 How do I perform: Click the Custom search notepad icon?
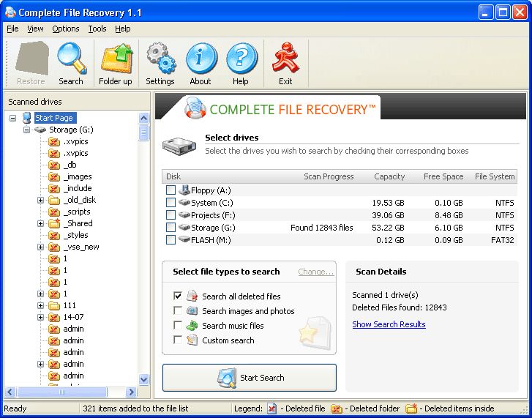click(x=192, y=340)
